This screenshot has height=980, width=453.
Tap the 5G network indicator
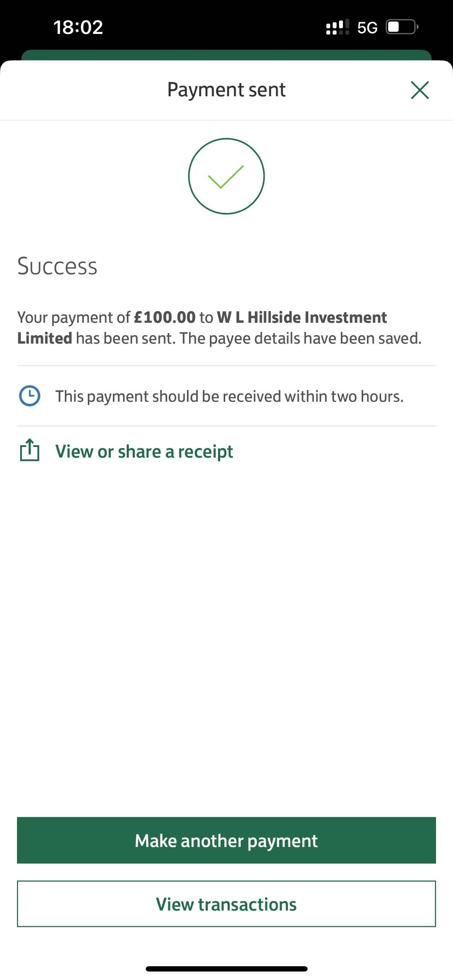[x=367, y=28]
